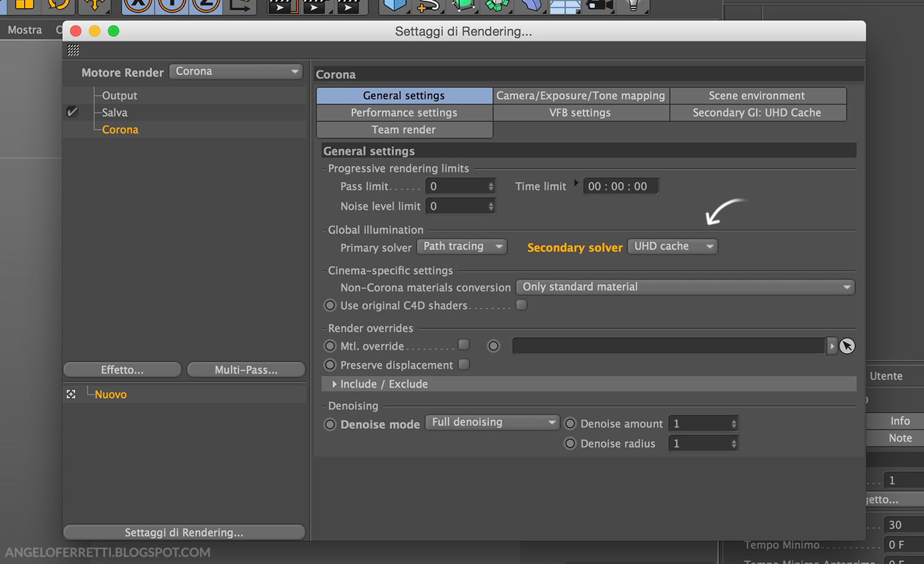The height and width of the screenshot is (564, 924).
Task: Open Motore Render dropdown showing Corona
Action: [237, 72]
